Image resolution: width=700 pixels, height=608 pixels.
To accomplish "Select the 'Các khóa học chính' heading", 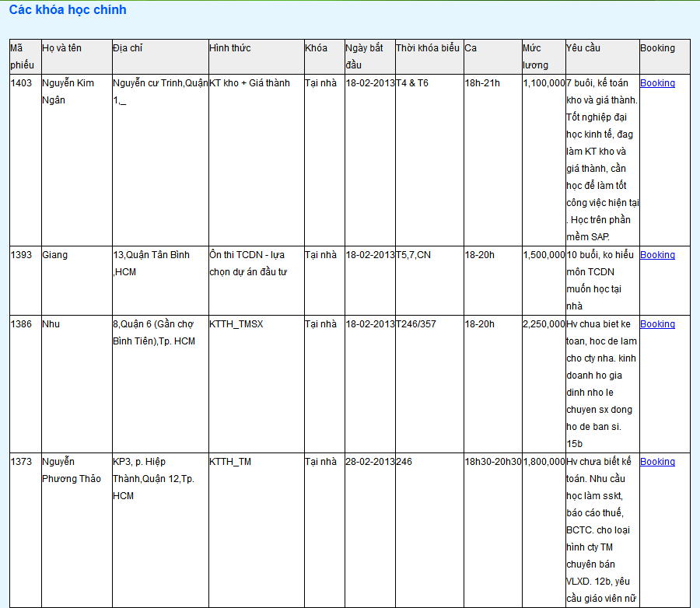I will pyautogui.click(x=68, y=10).
